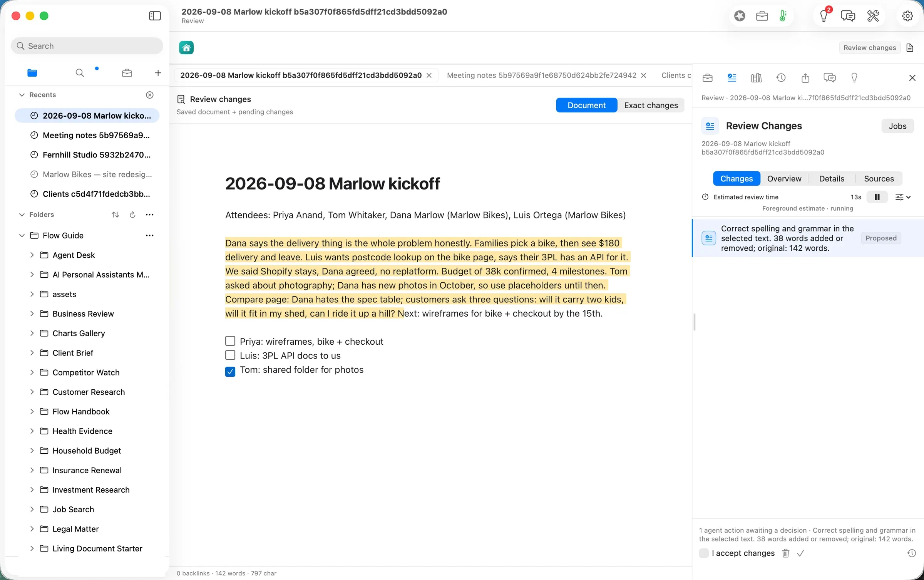Open settings gear icon at top right

[907, 16]
